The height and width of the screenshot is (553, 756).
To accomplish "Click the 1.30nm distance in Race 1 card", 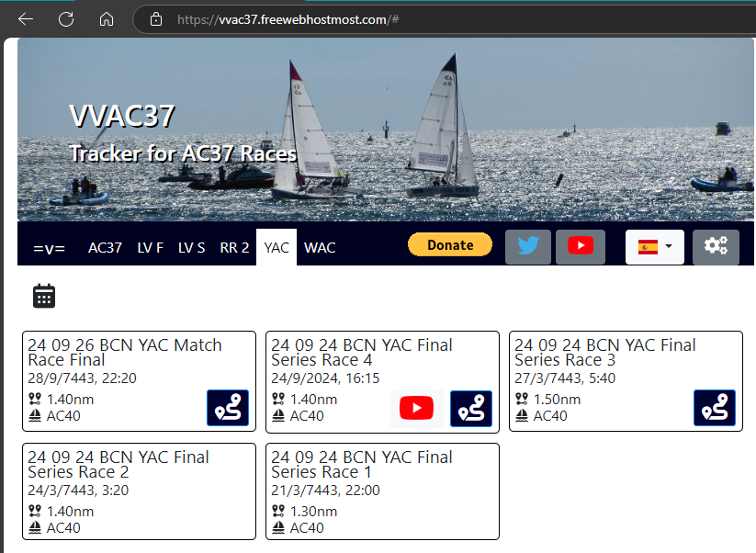I will [x=313, y=511].
